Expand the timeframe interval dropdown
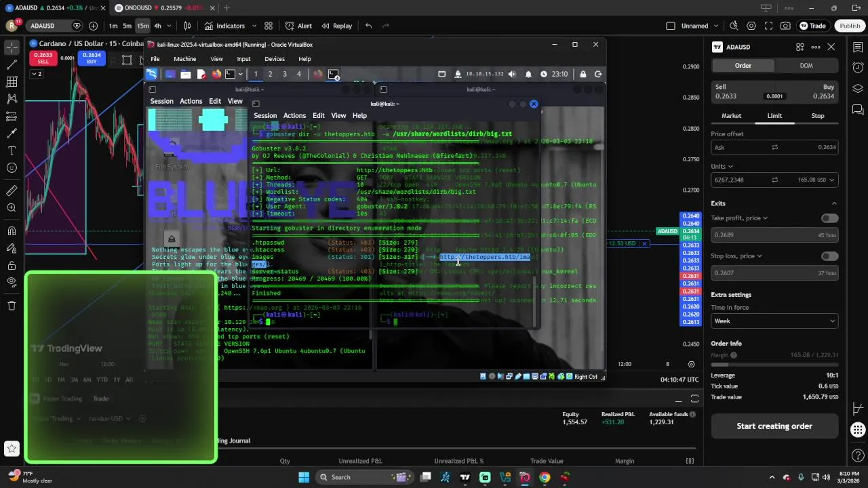 (x=170, y=26)
